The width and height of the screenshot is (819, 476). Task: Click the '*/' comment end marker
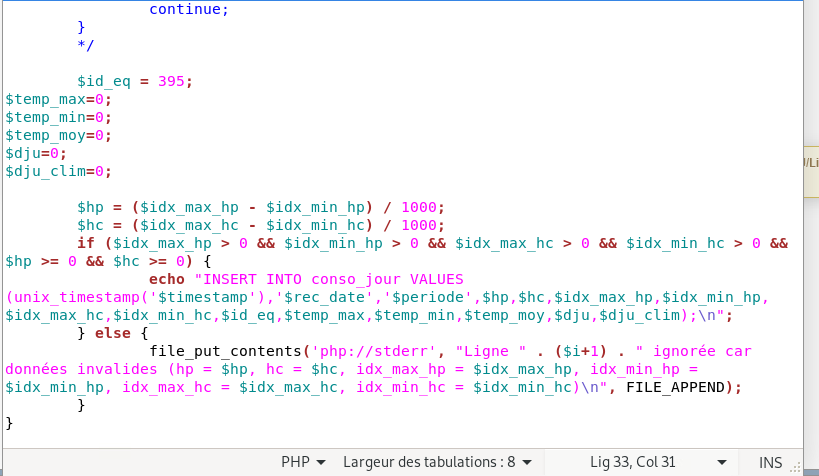(86, 45)
